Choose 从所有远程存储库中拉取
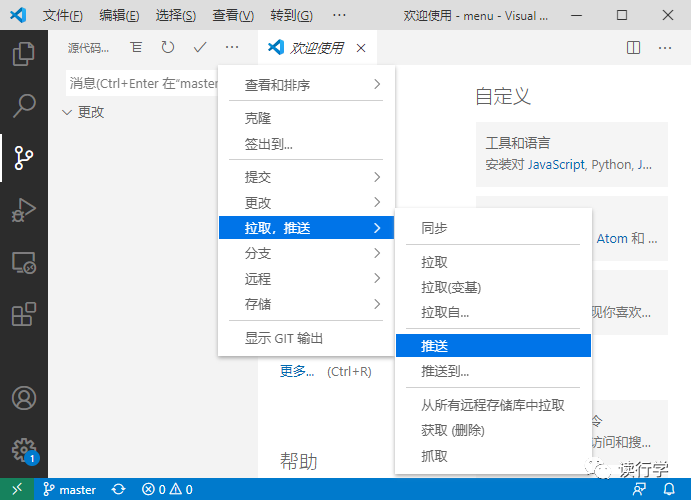The image size is (691, 500). tap(493, 405)
